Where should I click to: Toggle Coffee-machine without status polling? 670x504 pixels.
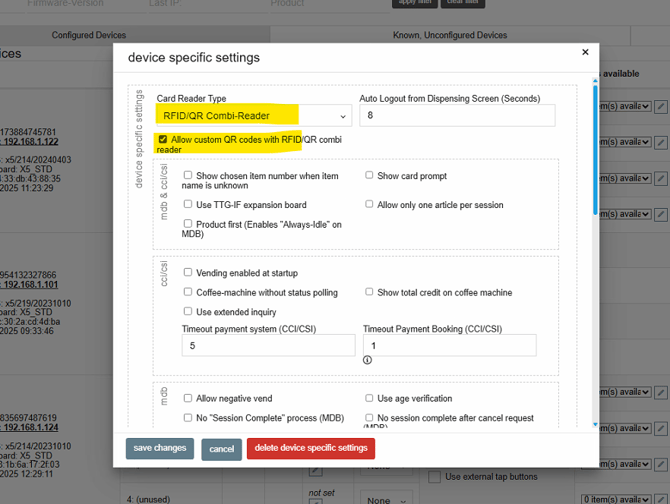pyautogui.click(x=188, y=293)
